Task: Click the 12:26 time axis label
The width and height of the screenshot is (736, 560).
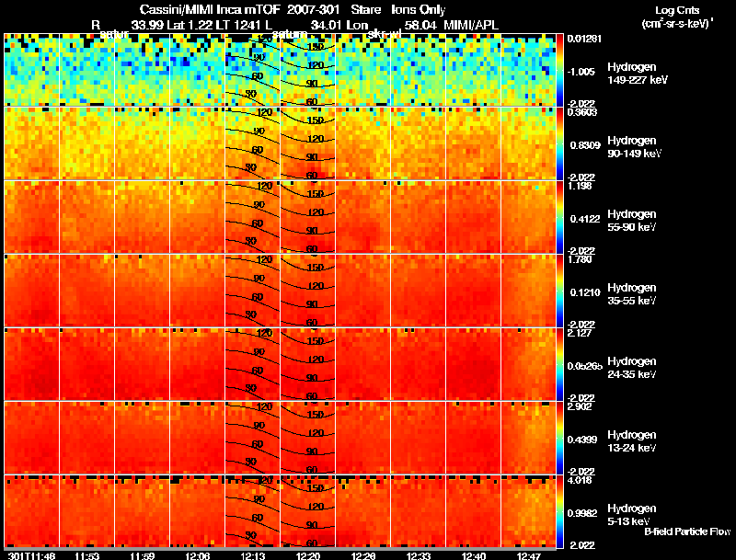Action: (x=363, y=555)
